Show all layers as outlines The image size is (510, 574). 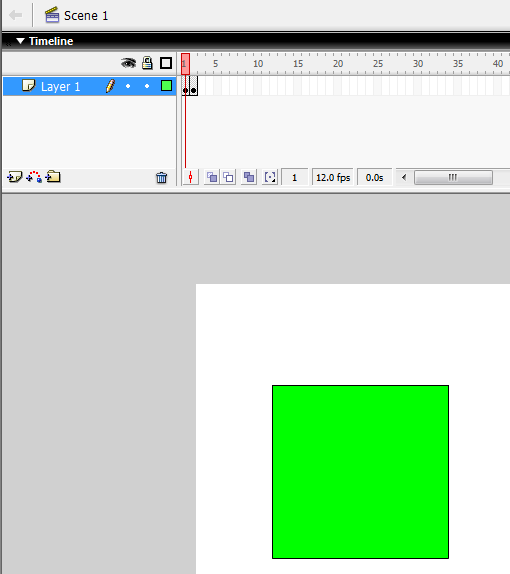coord(166,63)
